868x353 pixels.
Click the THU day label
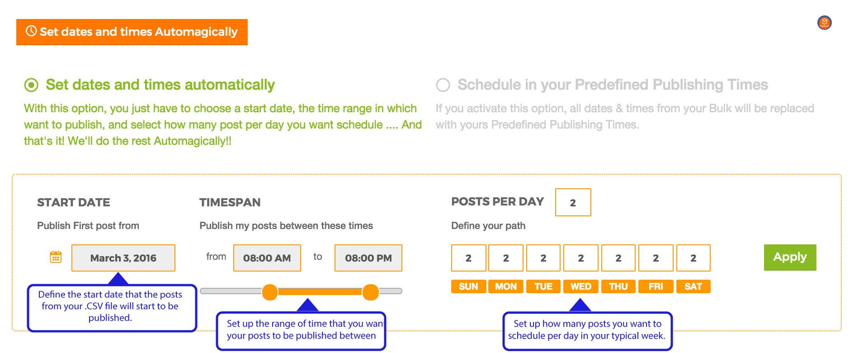(x=618, y=286)
